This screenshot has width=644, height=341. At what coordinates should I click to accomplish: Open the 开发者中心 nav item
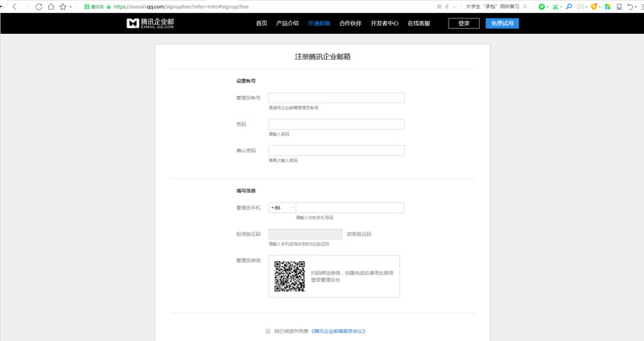tap(385, 23)
